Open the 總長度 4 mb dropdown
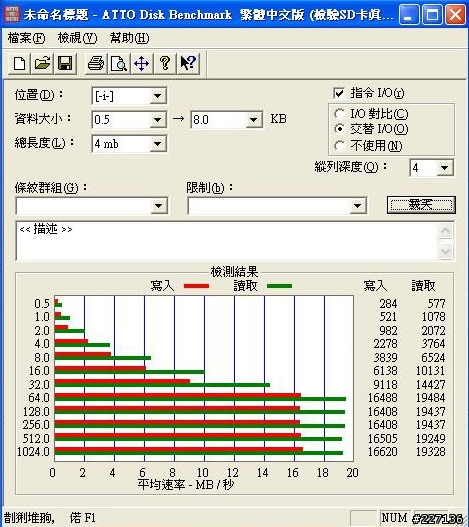 pos(157,144)
